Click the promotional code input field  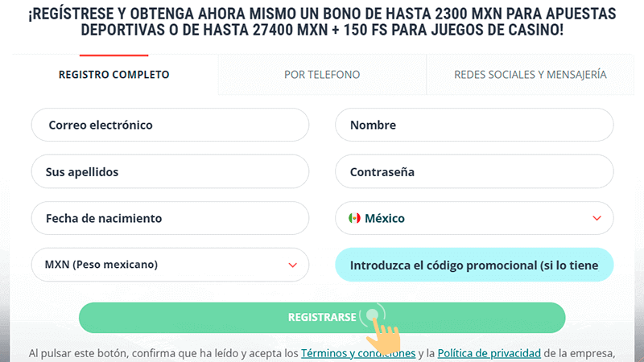473,265
